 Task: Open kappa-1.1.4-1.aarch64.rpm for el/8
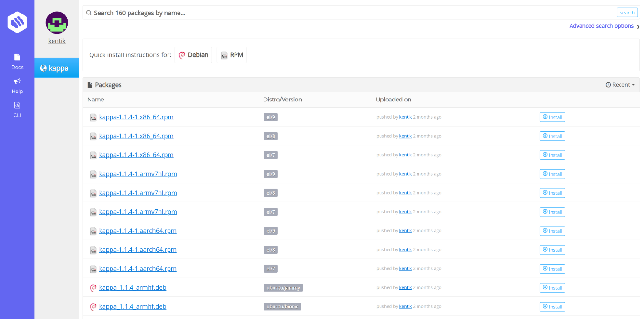[x=138, y=250]
